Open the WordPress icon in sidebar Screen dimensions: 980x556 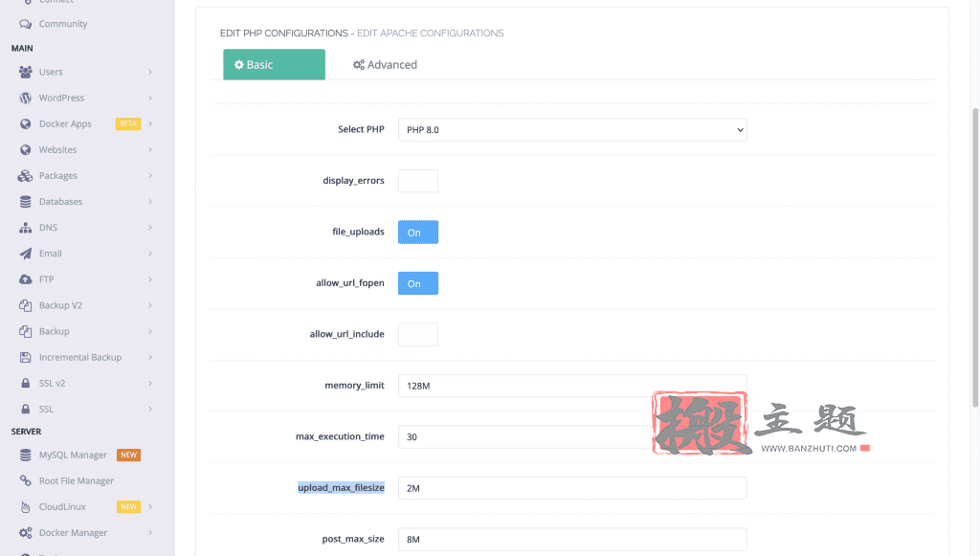(x=25, y=98)
